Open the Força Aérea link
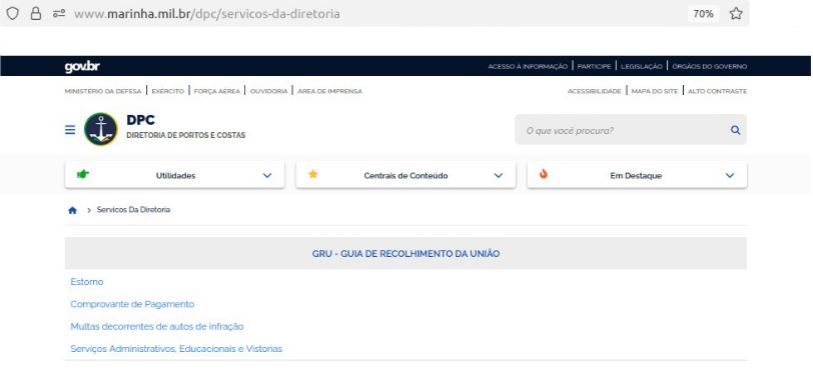 217,91
